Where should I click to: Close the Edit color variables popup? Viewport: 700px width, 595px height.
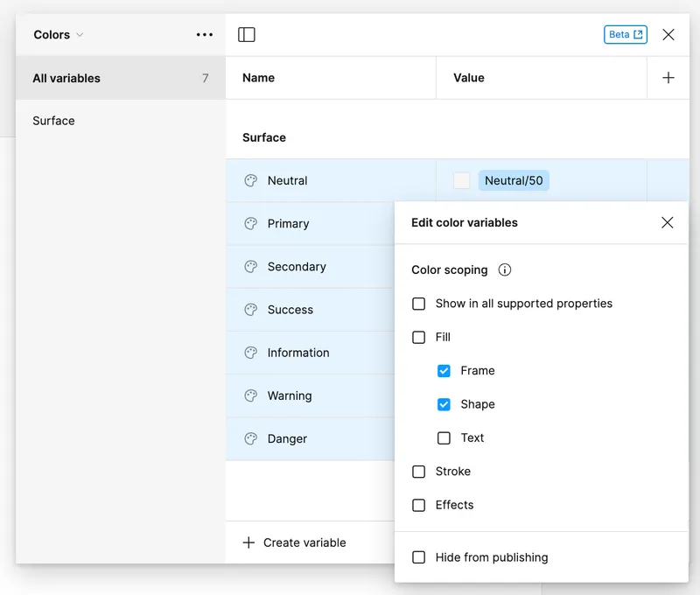tap(668, 223)
